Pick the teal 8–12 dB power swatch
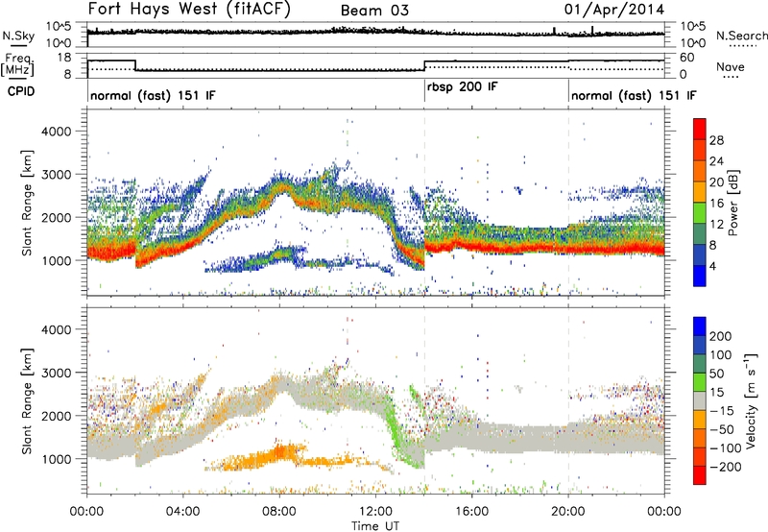Screen dimensions: 768x532 [700, 233]
